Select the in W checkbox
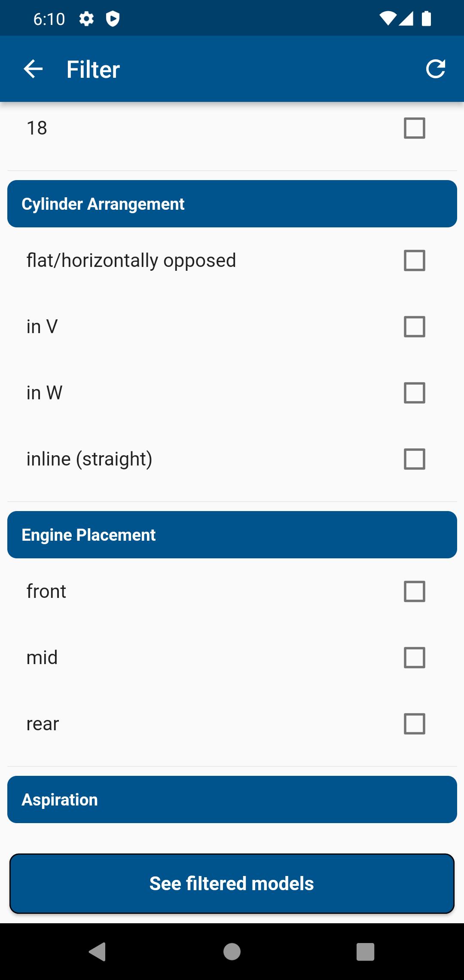The width and height of the screenshot is (464, 980). pyautogui.click(x=415, y=393)
